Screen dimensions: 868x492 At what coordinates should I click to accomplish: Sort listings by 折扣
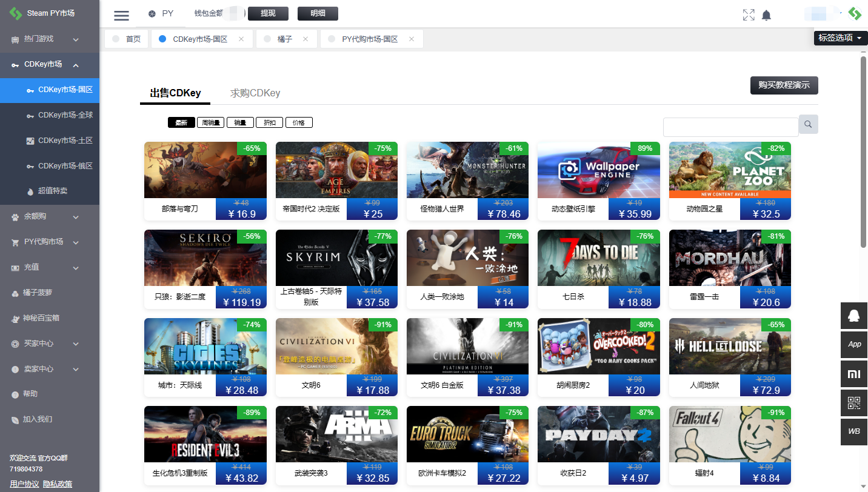click(269, 122)
